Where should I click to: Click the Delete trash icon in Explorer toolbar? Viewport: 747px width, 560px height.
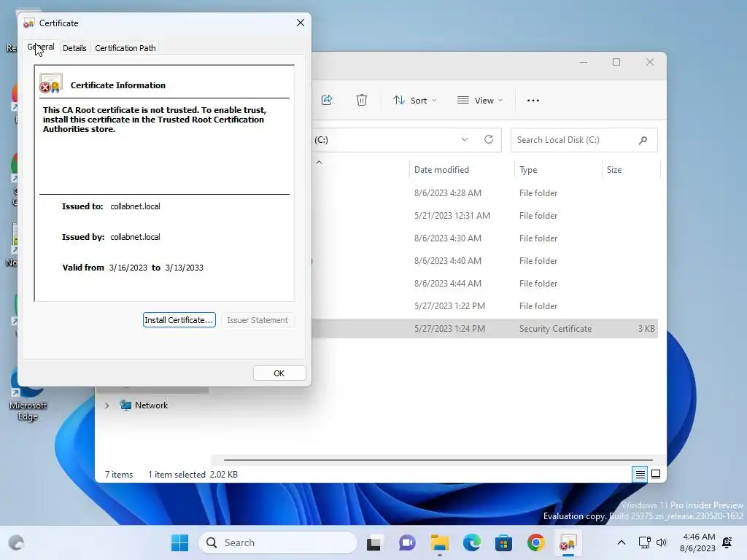(362, 100)
